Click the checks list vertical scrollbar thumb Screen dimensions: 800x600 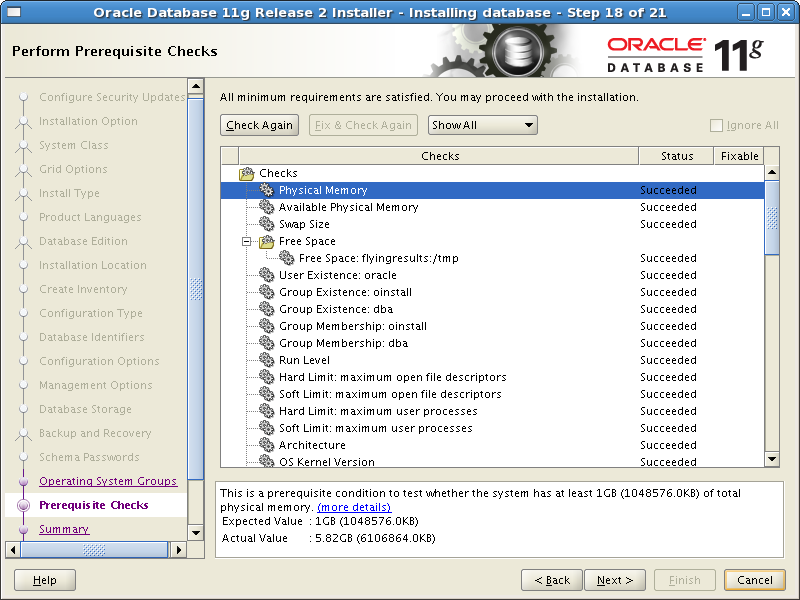click(772, 218)
